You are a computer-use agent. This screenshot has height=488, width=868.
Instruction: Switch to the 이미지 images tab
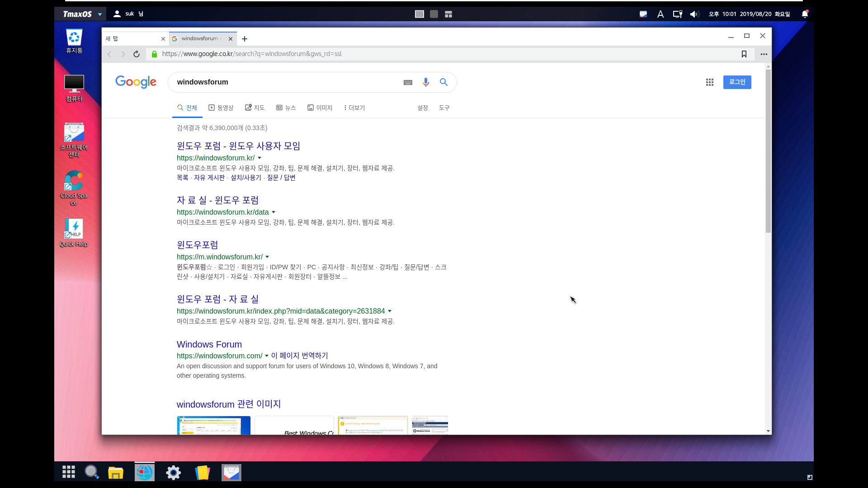point(320,108)
